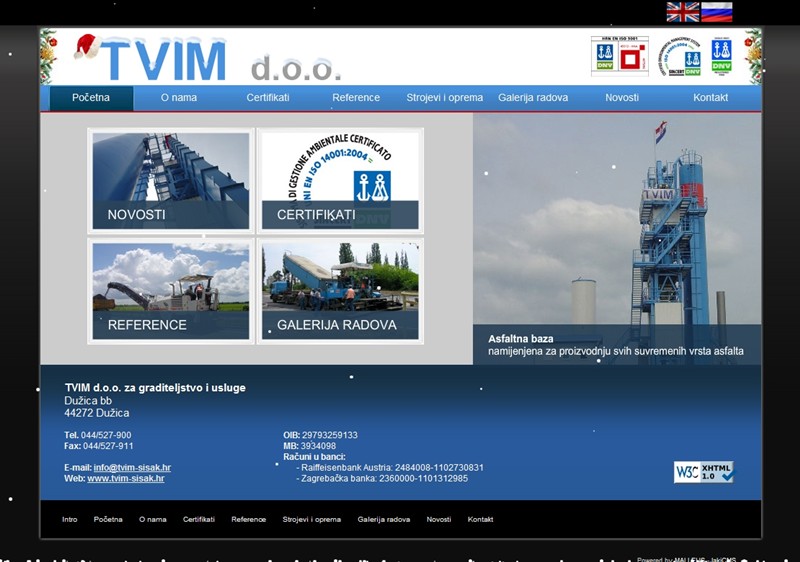The image size is (800, 562).
Task: Click the Zagrebačka banka account line
Action: click(382, 478)
